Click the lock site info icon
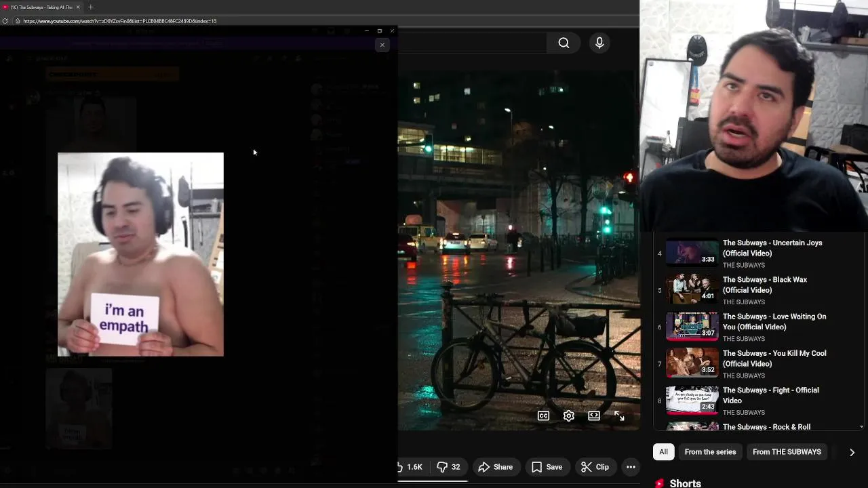The width and height of the screenshot is (868, 488). (18, 21)
